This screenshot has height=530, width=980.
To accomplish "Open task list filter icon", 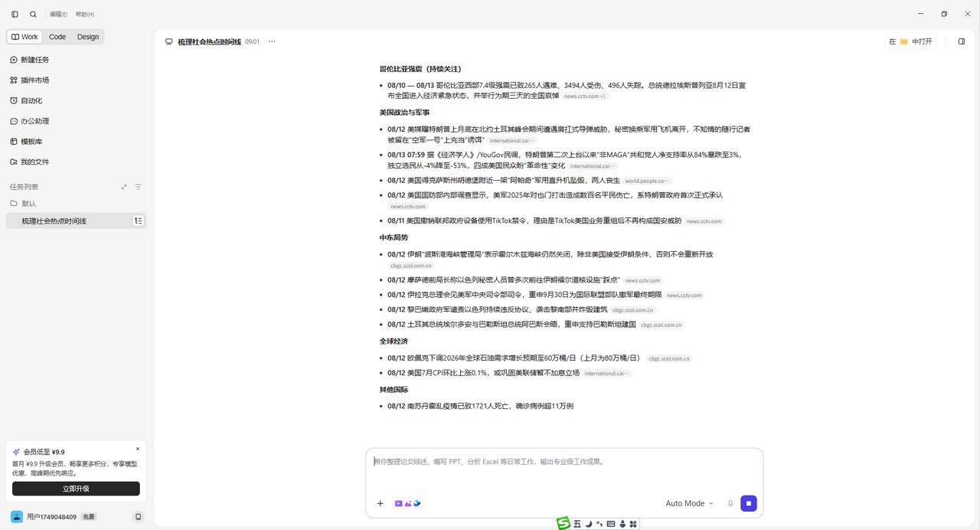I will [139, 187].
